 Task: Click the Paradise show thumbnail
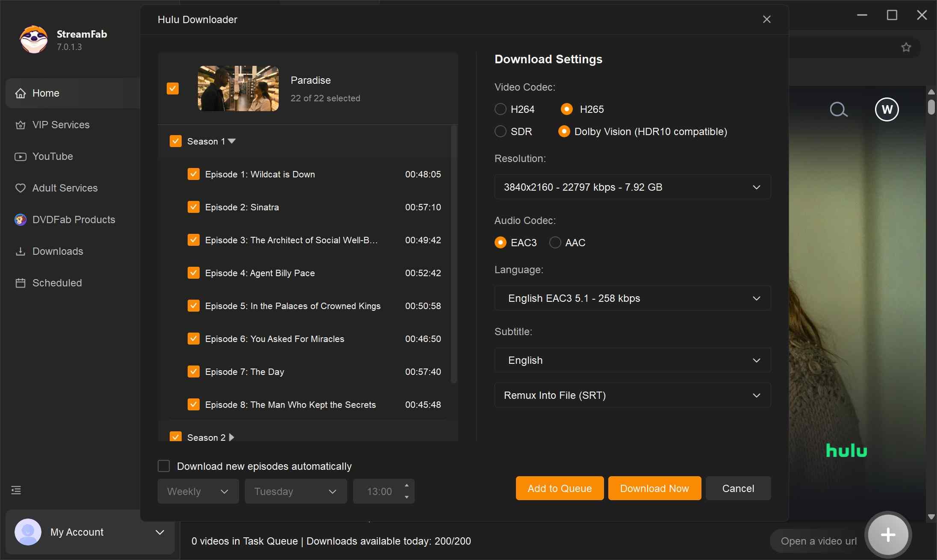[238, 88]
